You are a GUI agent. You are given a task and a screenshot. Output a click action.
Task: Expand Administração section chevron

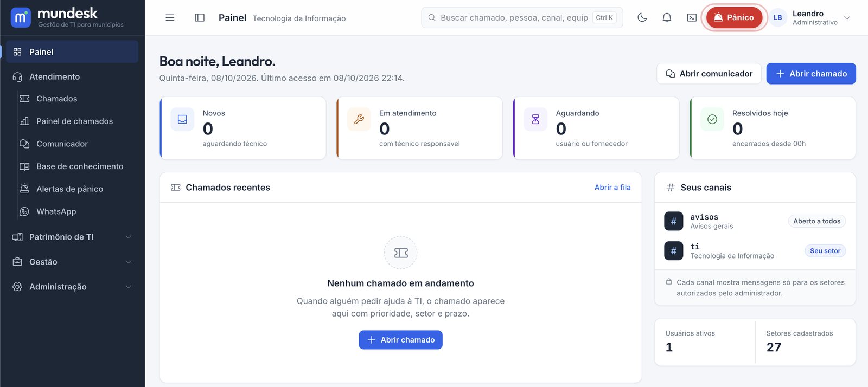click(x=129, y=287)
